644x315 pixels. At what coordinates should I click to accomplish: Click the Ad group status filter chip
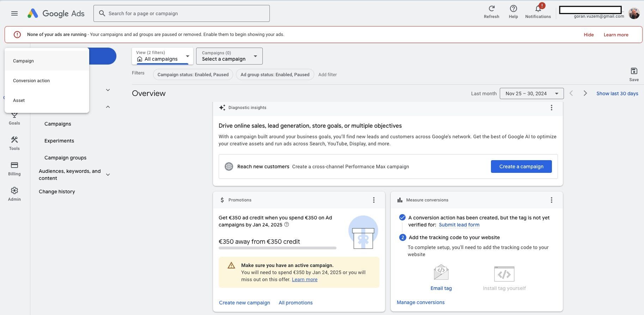pos(275,74)
